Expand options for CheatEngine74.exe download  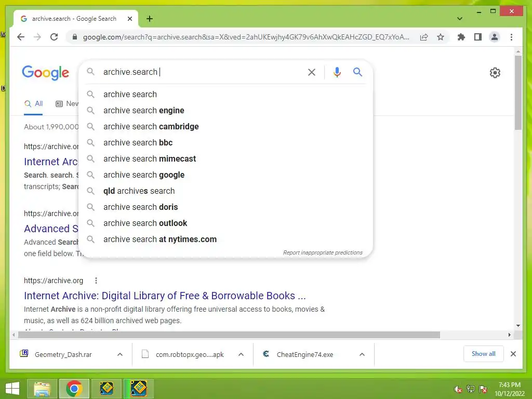[362, 354]
